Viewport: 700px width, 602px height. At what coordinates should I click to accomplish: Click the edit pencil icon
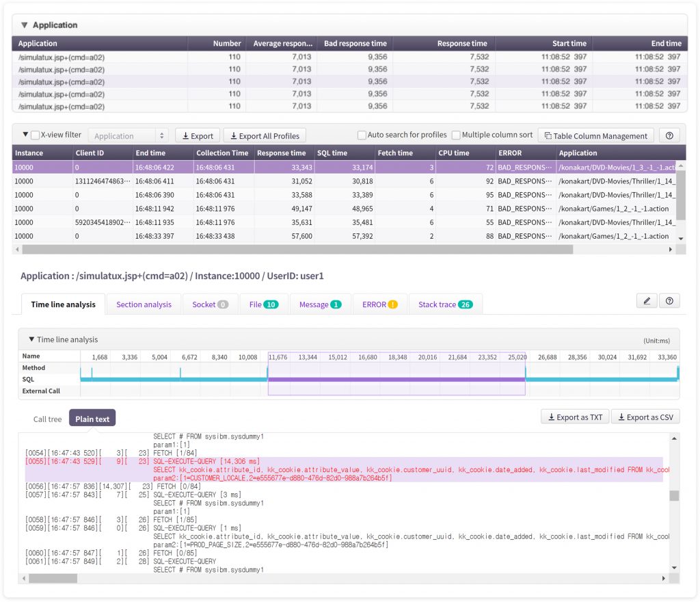[x=647, y=301]
